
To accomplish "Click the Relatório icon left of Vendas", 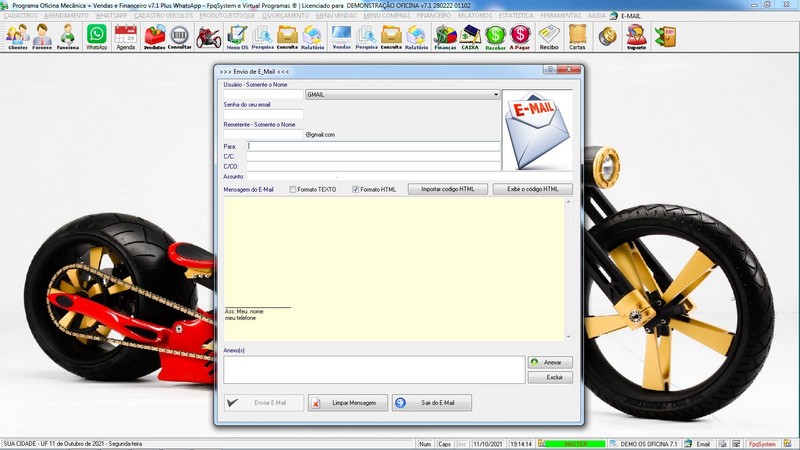I will click(312, 37).
